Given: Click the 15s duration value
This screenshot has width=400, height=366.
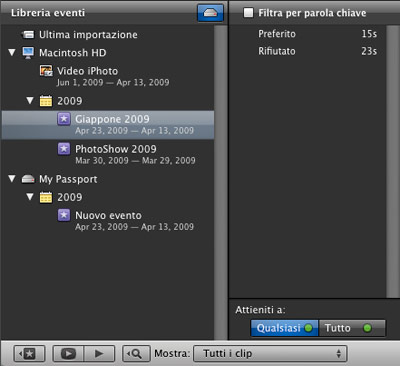Looking at the screenshot, I should click(369, 34).
